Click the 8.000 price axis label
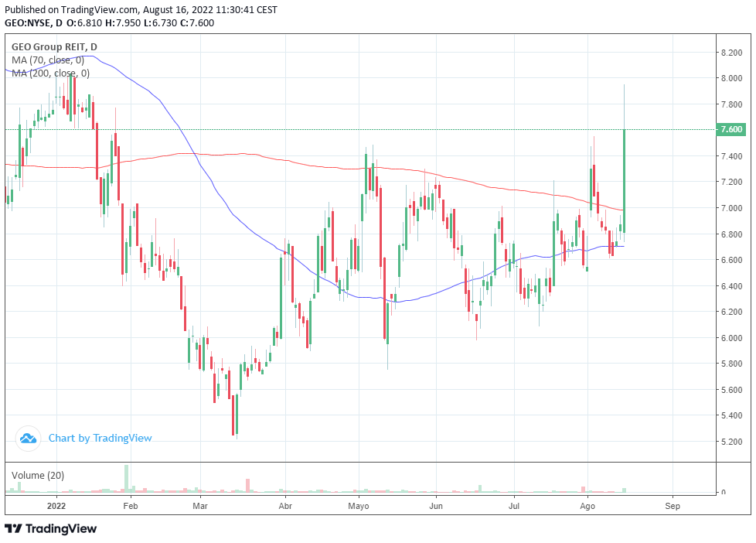The image size is (756, 543). pyautogui.click(x=731, y=78)
